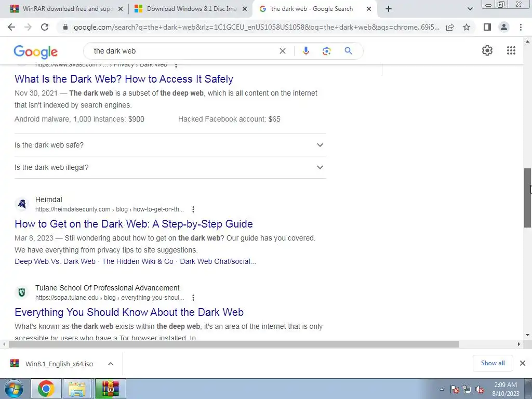The width and height of the screenshot is (532, 399).
Task: Close the Windows 8.1 Disc Image tab
Action: (x=245, y=9)
